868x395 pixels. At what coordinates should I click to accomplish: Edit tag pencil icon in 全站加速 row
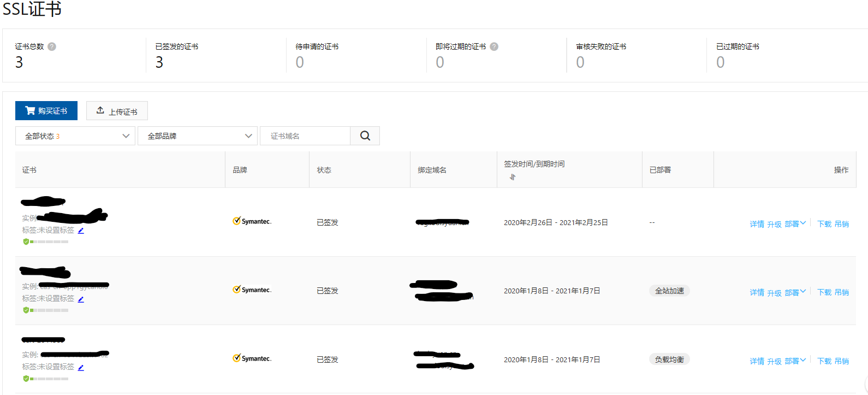coord(81,299)
